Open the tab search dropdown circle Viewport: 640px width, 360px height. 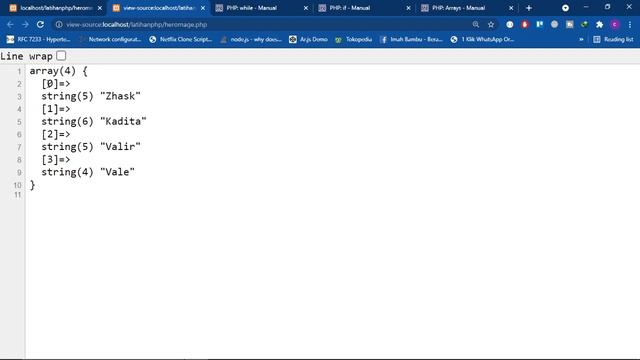coord(565,8)
